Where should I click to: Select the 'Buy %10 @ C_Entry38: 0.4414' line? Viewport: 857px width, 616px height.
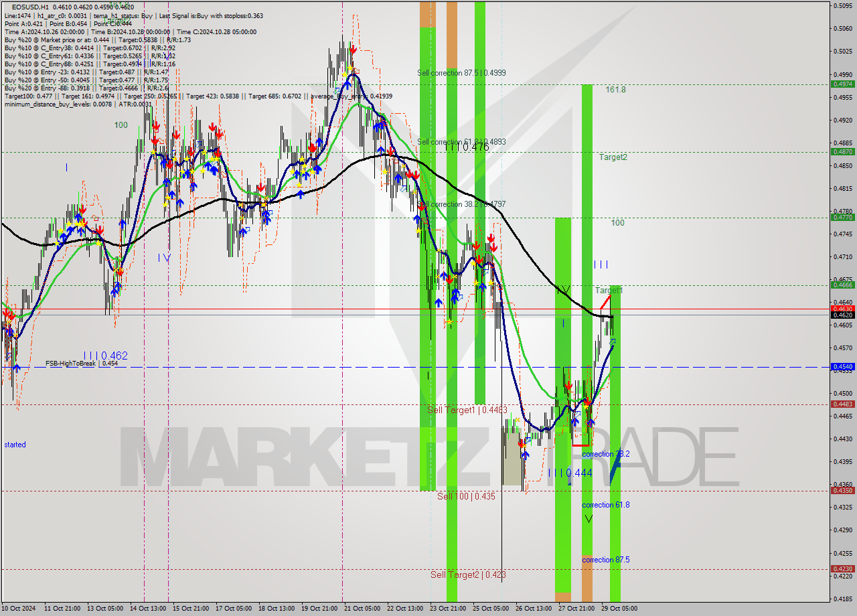90,48
